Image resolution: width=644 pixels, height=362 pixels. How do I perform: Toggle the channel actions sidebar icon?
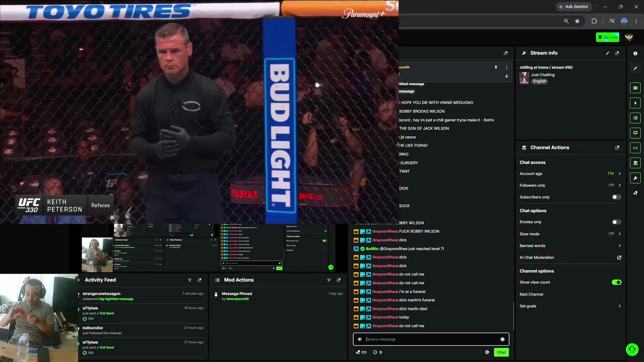(635, 163)
